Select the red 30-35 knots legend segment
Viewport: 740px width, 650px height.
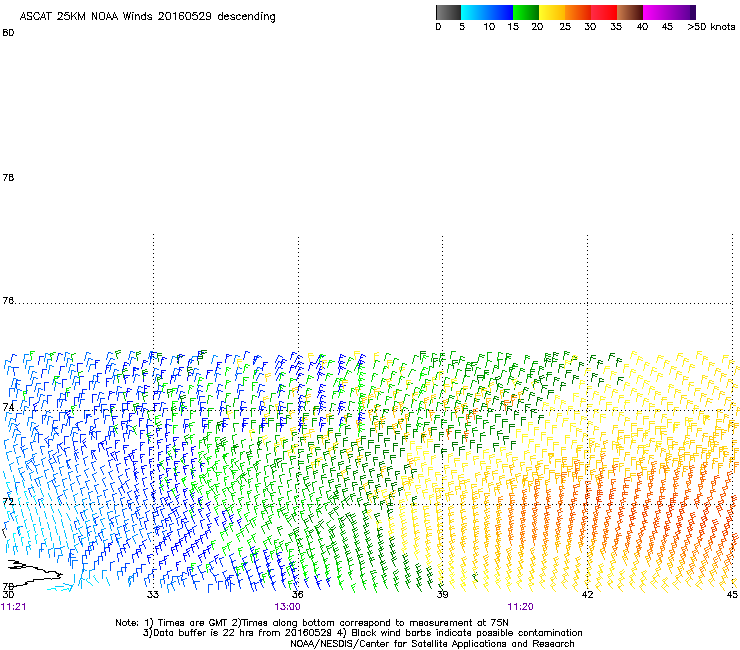604,12
